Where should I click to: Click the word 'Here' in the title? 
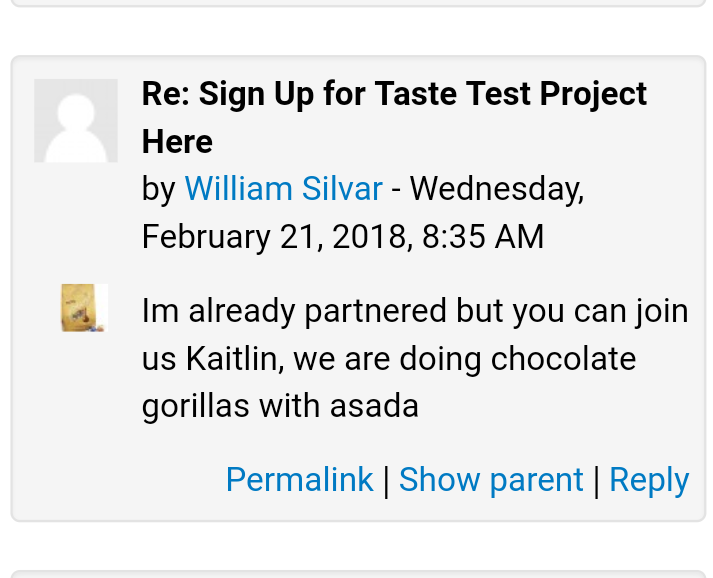pyautogui.click(x=177, y=141)
